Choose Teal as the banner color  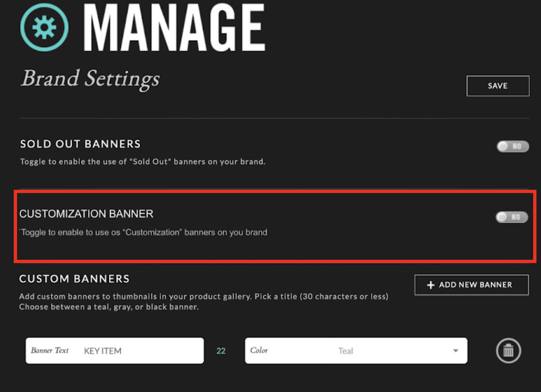(x=346, y=351)
